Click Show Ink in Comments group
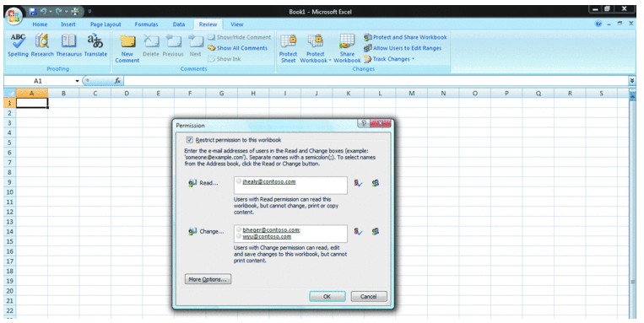Screen dimensions: 644x323 [225, 59]
